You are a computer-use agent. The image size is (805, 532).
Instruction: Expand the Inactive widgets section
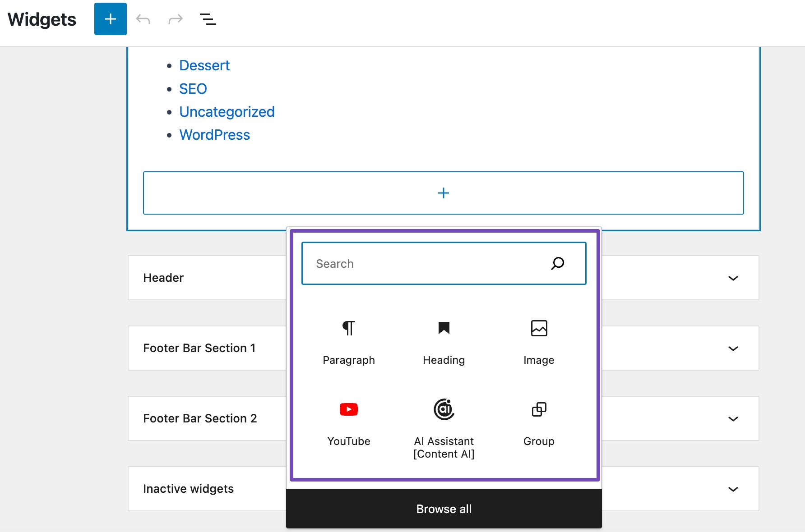coord(733,489)
